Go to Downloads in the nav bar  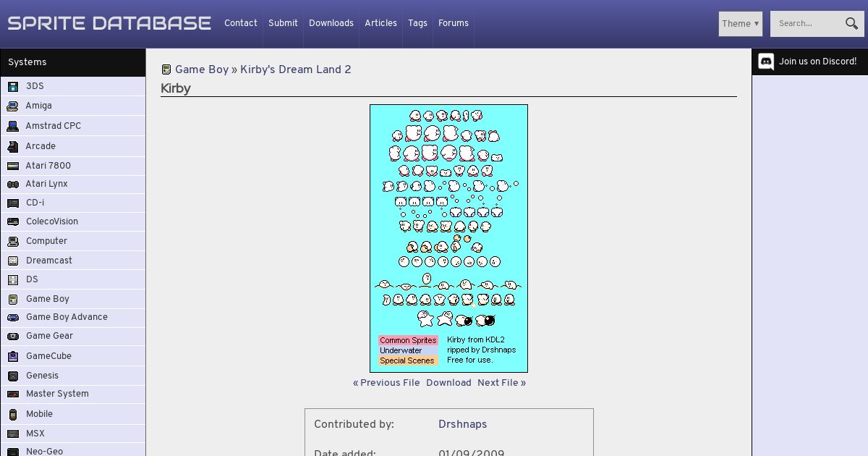pos(331,23)
